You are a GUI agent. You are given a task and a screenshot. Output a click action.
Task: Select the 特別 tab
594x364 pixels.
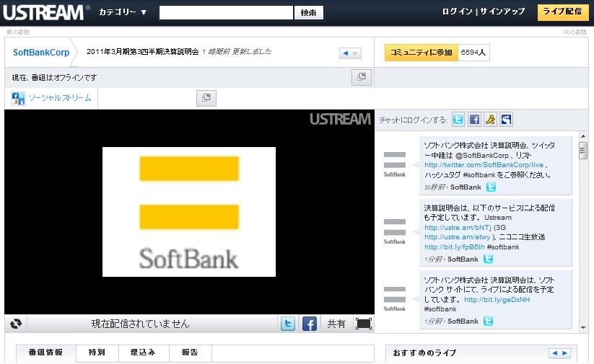(97, 352)
